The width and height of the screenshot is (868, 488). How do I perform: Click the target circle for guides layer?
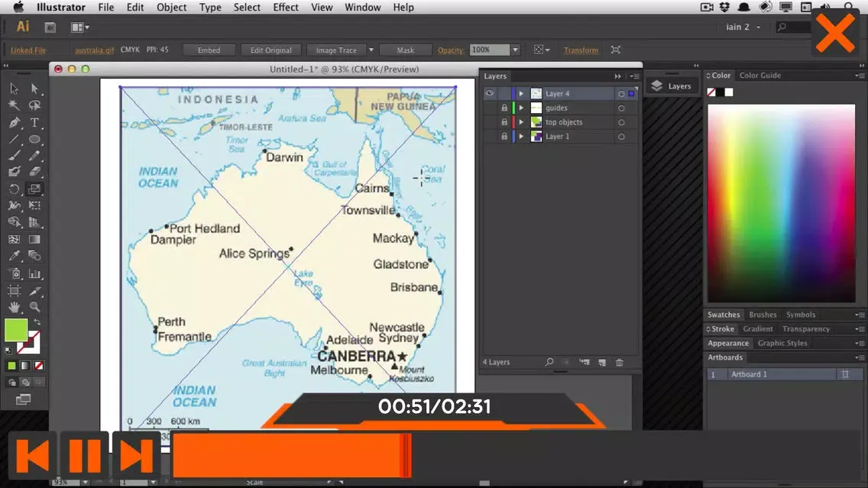tap(621, 108)
